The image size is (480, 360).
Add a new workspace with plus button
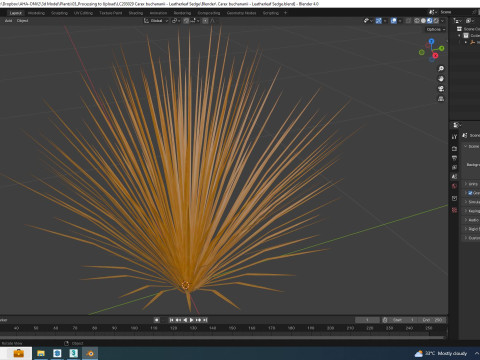(x=285, y=13)
